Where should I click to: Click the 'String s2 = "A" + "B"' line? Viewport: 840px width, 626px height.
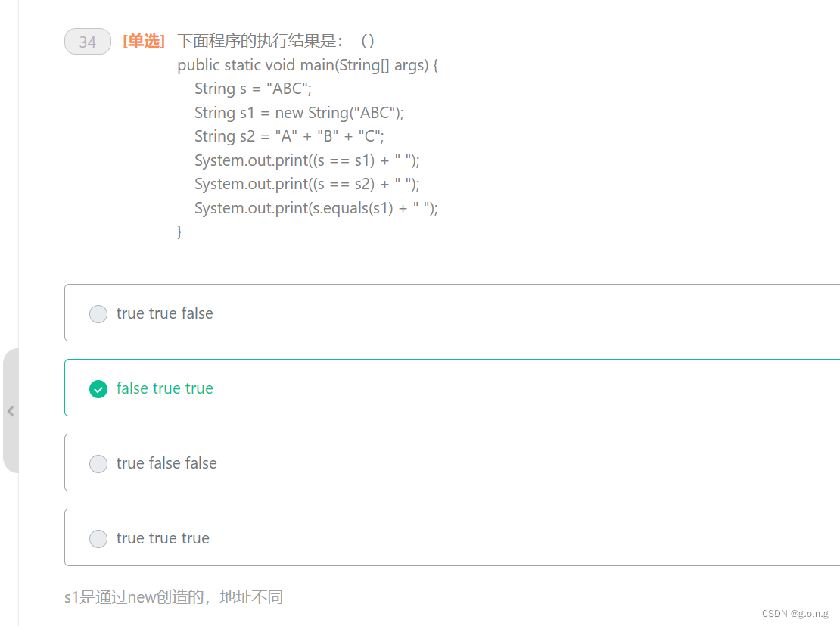pyautogui.click(x=289, y=136)
